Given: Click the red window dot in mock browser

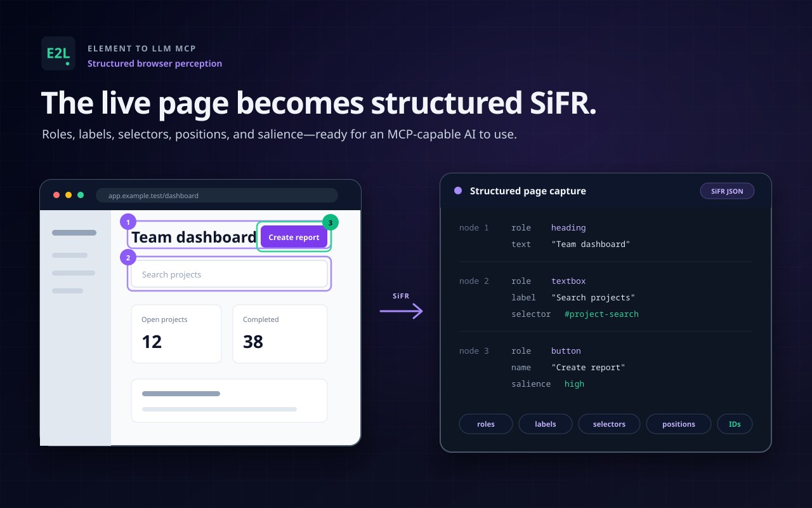Looking at the screenshot, I should [x=56, y=195].
